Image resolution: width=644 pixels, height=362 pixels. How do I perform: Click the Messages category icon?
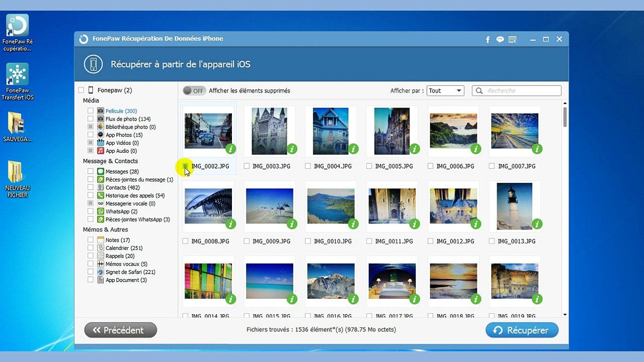click(x=101, y=171)
